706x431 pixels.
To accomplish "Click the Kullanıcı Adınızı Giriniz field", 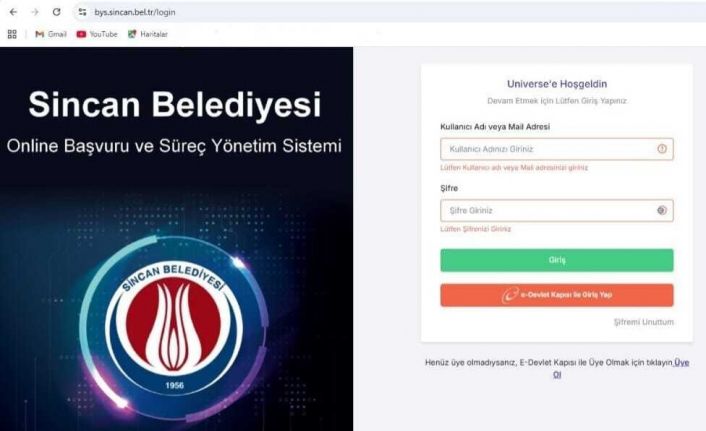I will (x=557, y=149).
